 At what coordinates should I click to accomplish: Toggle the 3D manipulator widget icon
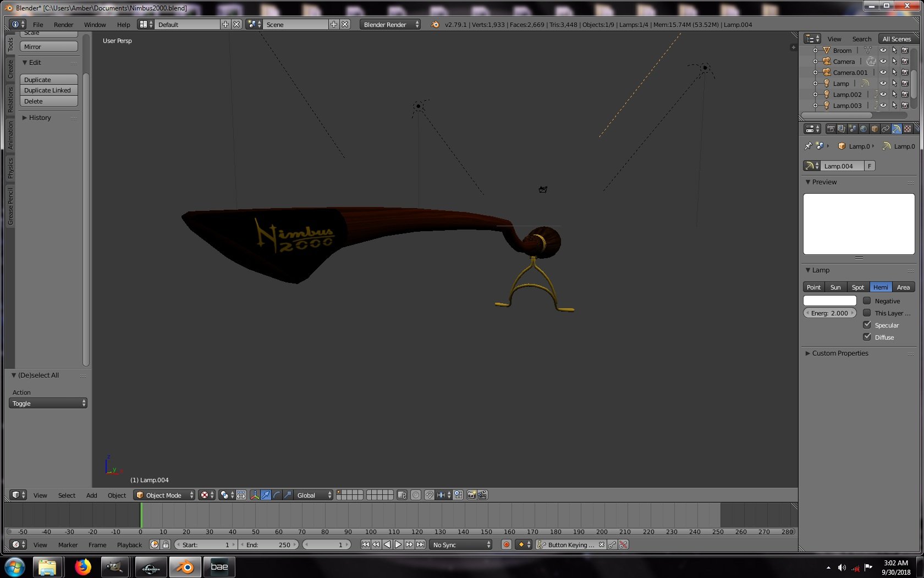click(255, 495)
